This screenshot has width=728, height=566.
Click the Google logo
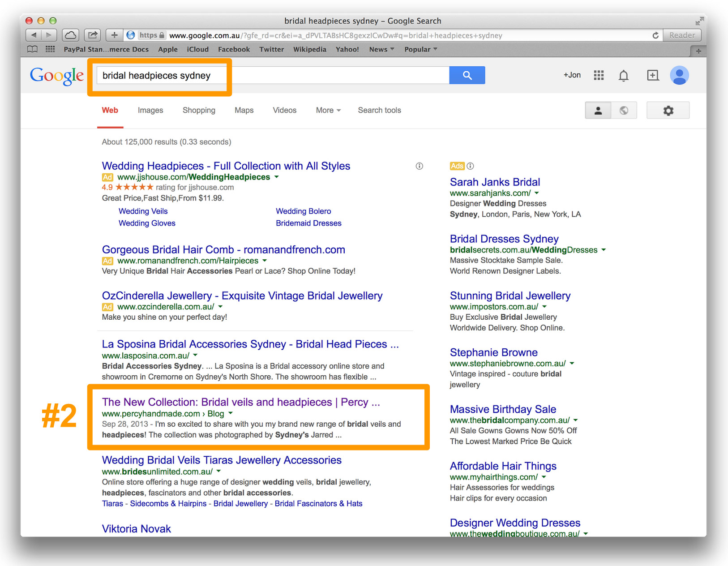57,76
